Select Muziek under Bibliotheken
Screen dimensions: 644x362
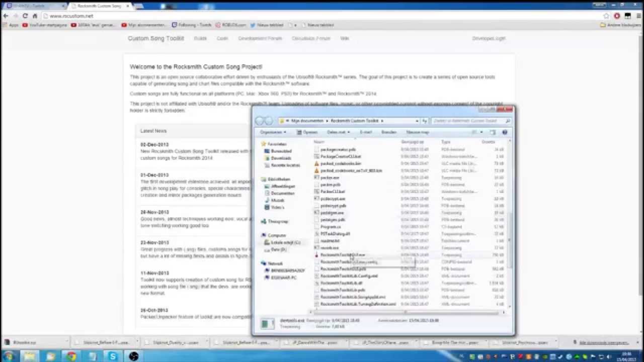[278, 200]
